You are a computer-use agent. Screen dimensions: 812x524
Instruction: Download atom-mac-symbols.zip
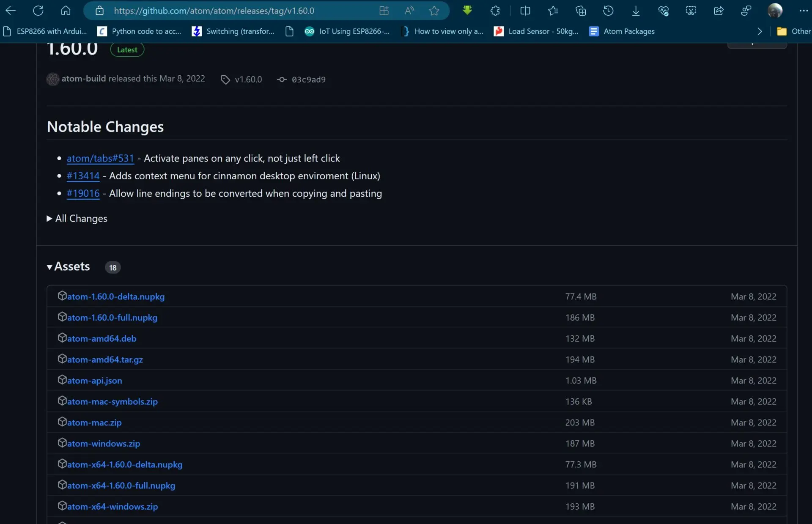pos(112,402)
